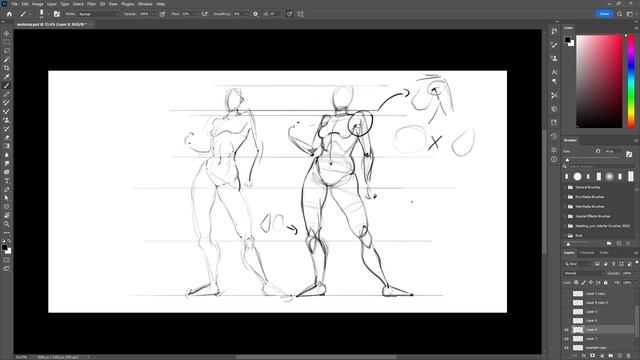Click the foreground color swatch in Color panel
The height and width of the screenshot is (360, 640).
(567, 40)
